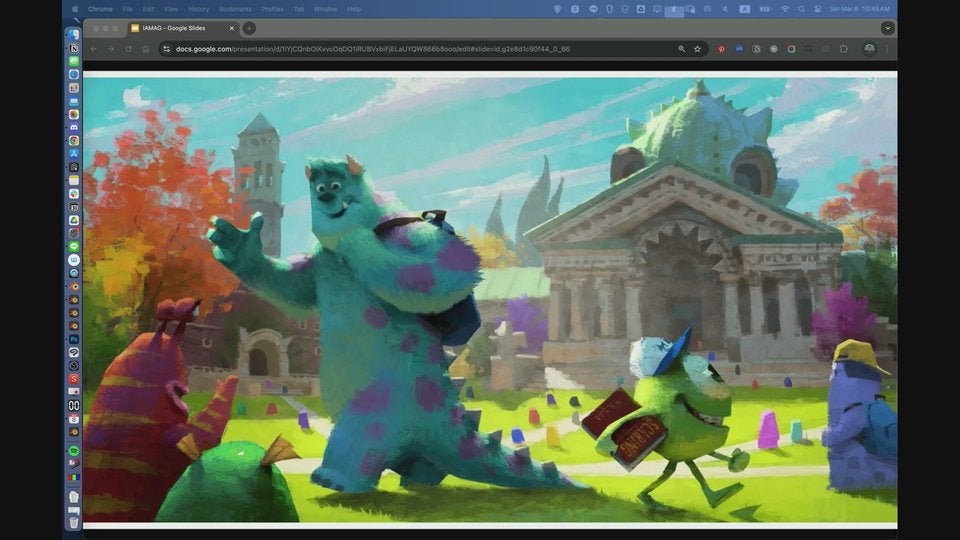960x540 pixels.
Task: Close the IAMAG - Google Slides tab
Action: click(231, 28)
